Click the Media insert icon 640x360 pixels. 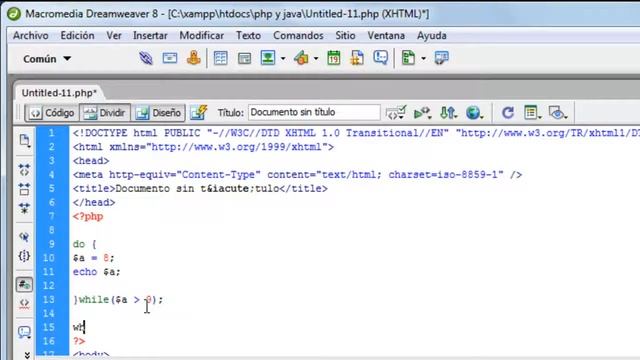click(x=302, y=58)
